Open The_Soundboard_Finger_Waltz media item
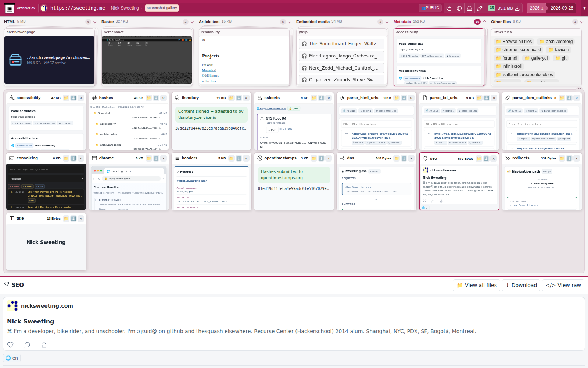588x368 pixels. point(341,44)
